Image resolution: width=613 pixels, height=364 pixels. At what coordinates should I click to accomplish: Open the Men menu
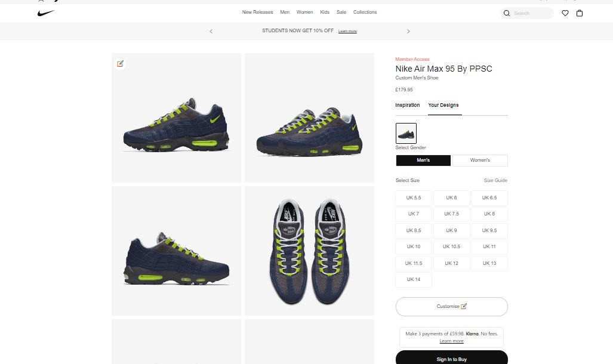click(285, 12)
